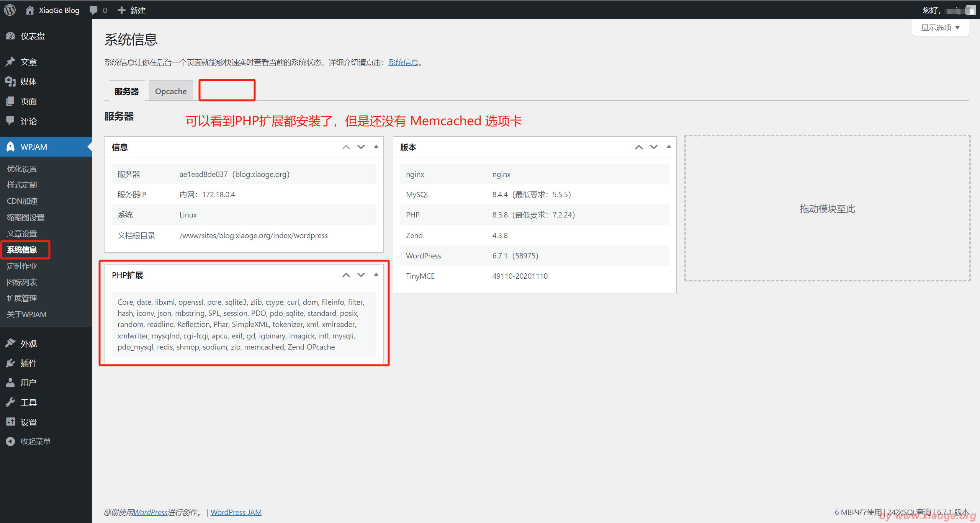Open the 外观 appearance menu

(x=28, y=343)
